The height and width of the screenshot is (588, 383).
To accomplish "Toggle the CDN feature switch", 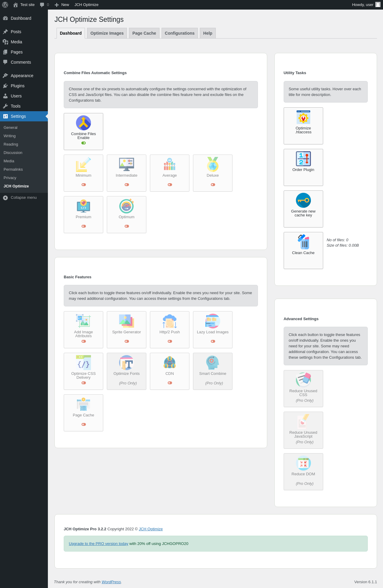I will click(170, 383).
